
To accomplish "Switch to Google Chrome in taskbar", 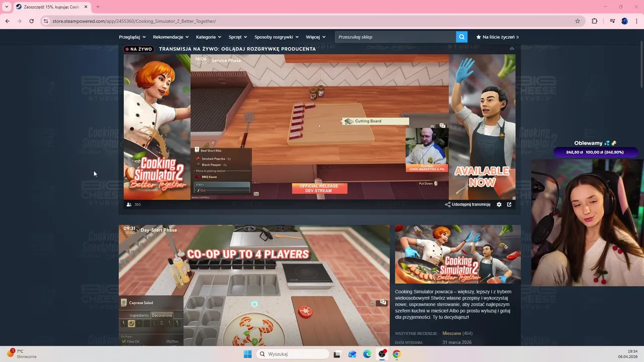I will pyautogui.click(x=396, y=354).
